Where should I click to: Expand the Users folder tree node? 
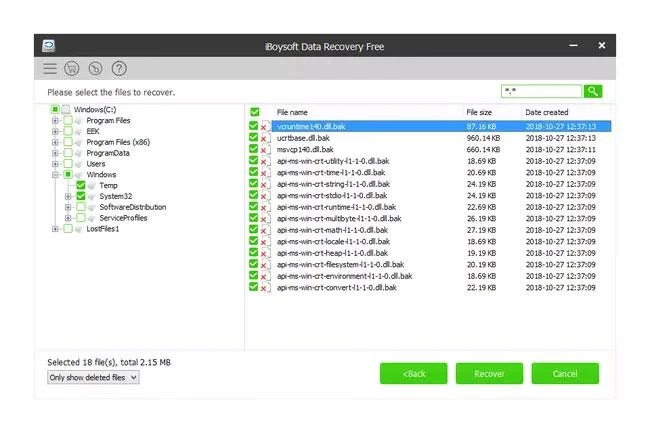click(x=55, y=164)
